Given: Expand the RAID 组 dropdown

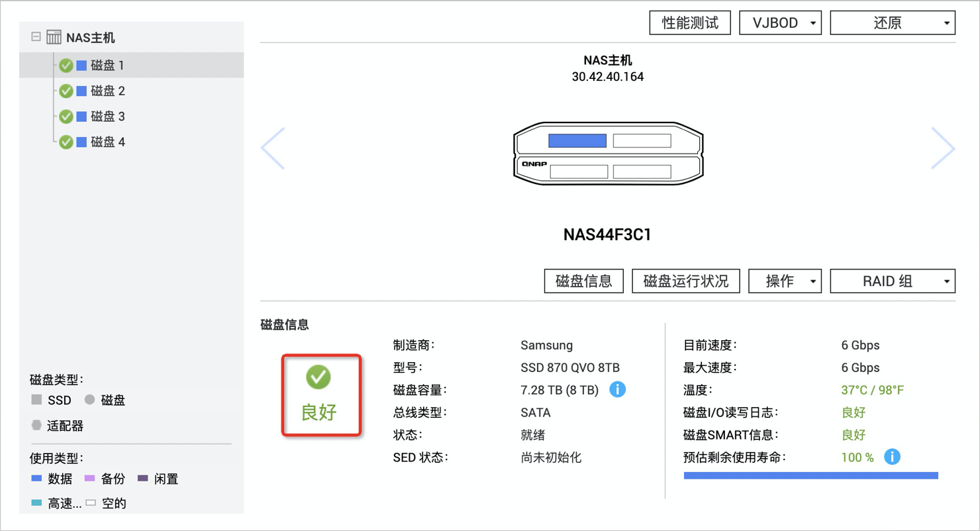Looking at the screenshot, I should coord(893,281).
